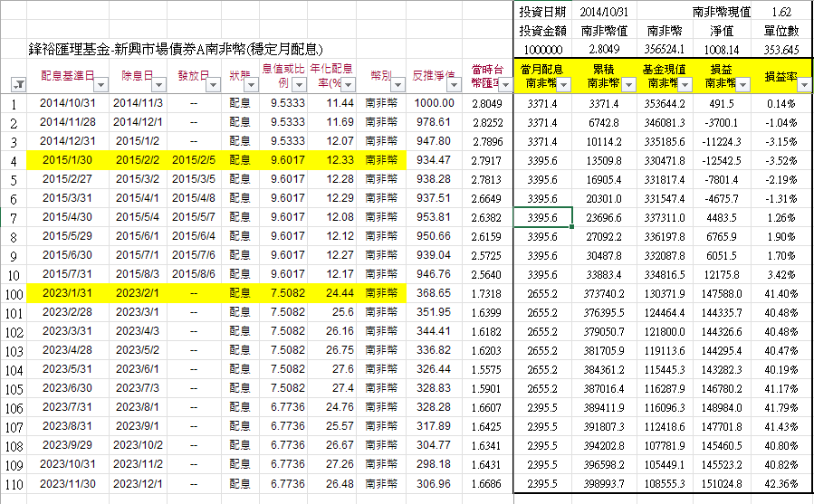Select the 損益率 cell -3.52%
The height and width of the screenshot is (504, 814).
point(781,160)
